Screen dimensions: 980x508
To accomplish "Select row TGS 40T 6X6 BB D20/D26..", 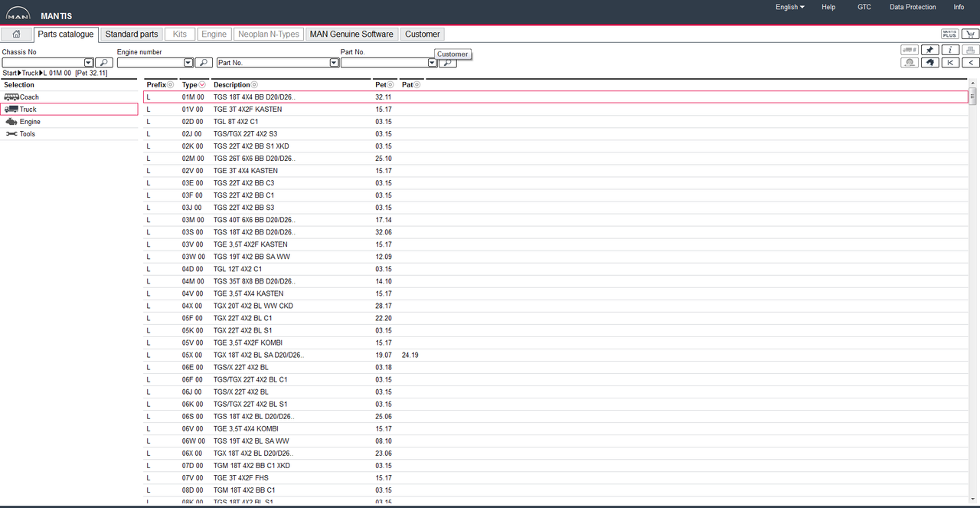I will tap(556, 220).
